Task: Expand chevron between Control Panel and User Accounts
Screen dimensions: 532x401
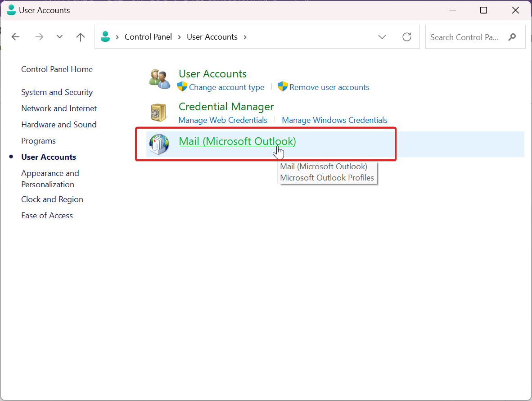Action: pyautogui.click(x=180, y=37)
